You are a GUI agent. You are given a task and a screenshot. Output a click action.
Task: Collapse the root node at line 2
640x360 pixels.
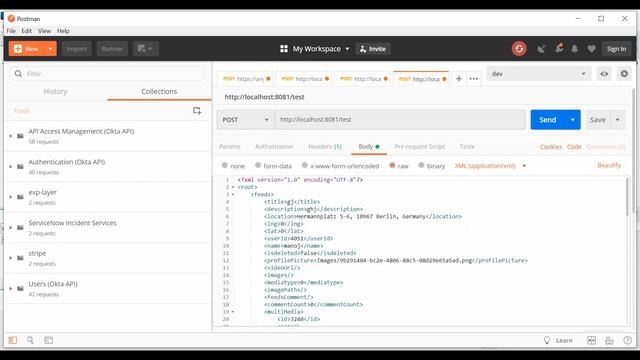point(233,187)
